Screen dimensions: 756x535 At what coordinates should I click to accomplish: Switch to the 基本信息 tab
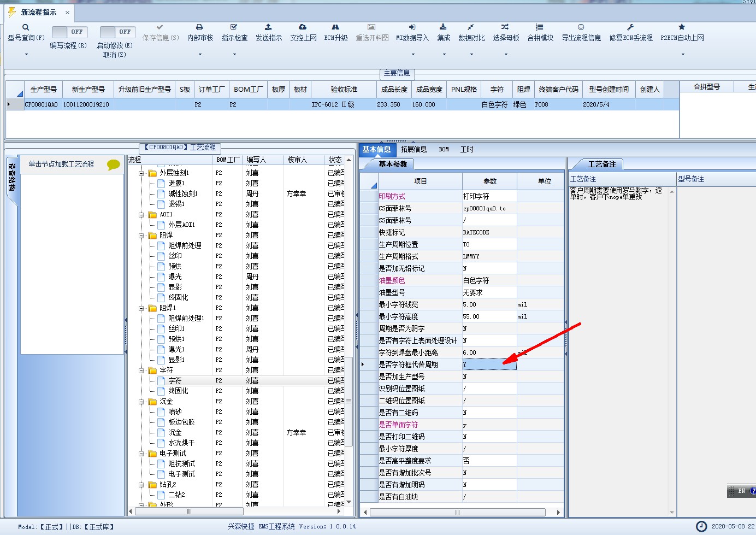(376, 149)
